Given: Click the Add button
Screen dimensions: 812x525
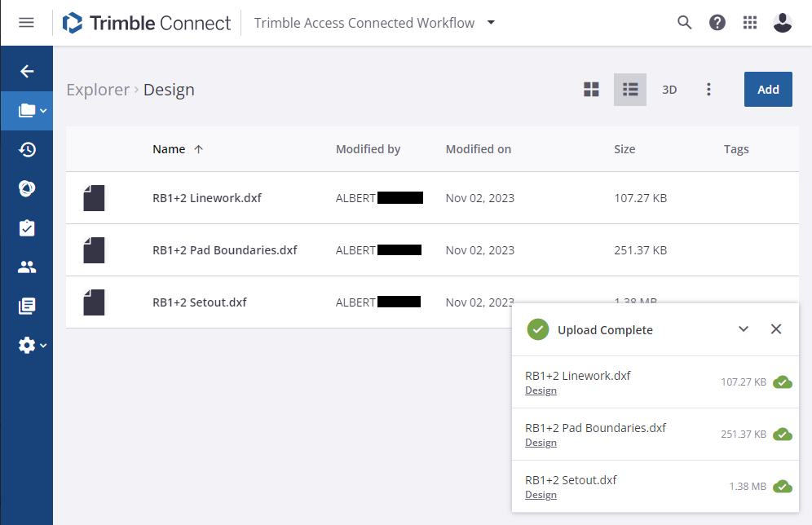Looking at the screenshot, I should 767,89.
